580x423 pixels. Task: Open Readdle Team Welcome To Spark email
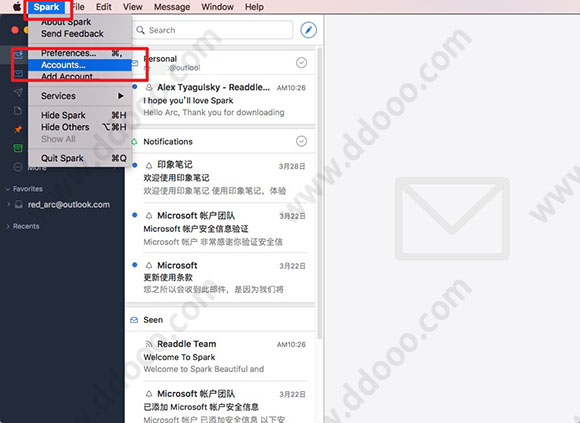(x=220, y=356)
